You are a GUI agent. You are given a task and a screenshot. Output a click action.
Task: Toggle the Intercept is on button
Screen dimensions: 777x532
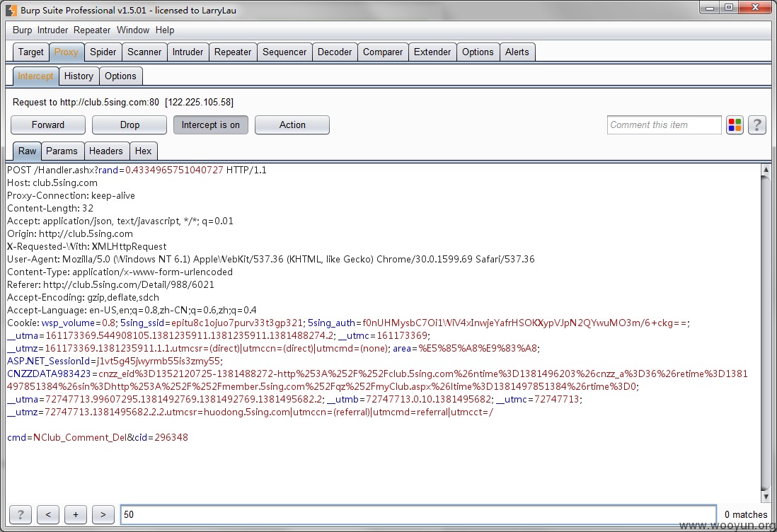[x=211, y=125]
